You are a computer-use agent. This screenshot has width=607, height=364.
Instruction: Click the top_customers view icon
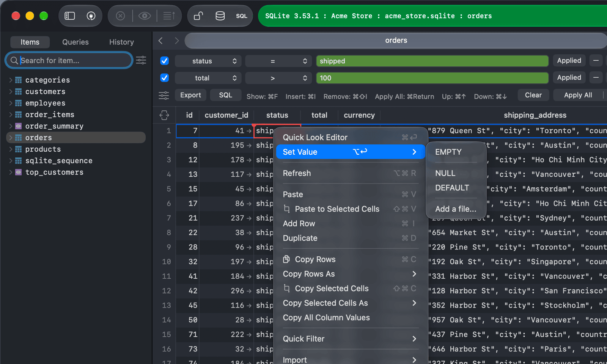point(18,172)
